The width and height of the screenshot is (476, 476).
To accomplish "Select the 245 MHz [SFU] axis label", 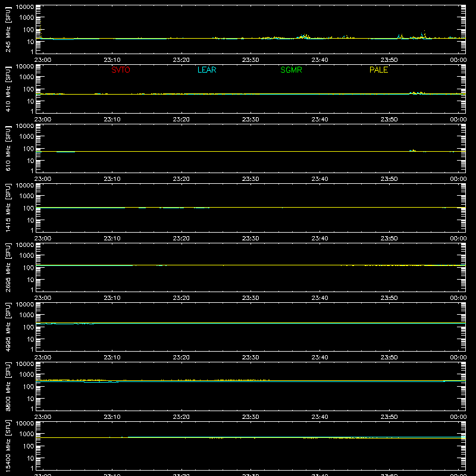I will pyautogui.click(x=8, y=30).
